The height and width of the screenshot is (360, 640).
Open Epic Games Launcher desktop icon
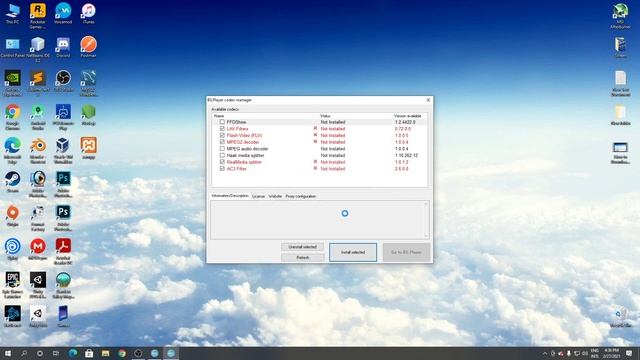[13, 286]
